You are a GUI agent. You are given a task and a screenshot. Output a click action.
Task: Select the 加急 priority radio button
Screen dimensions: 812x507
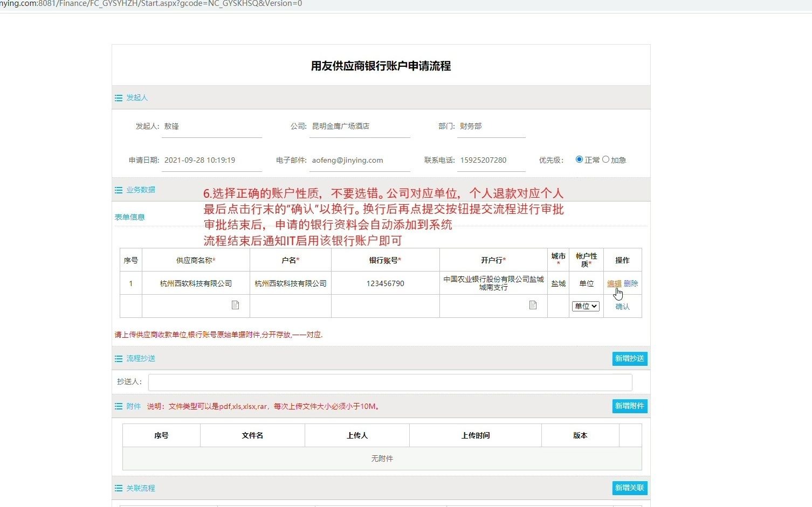point(605,159)
